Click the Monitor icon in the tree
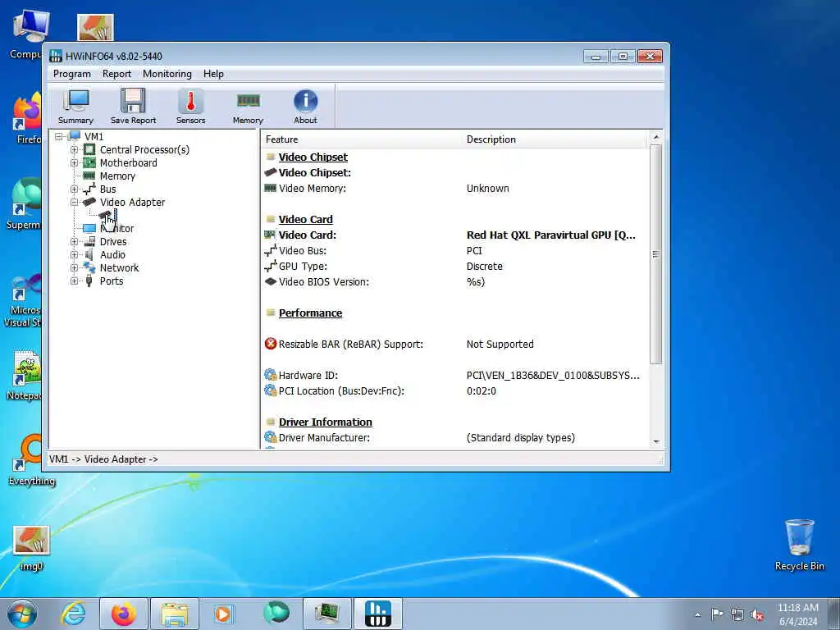Image resolution: width=840 pixels, height=630 pixels. [x=89, y=229]
